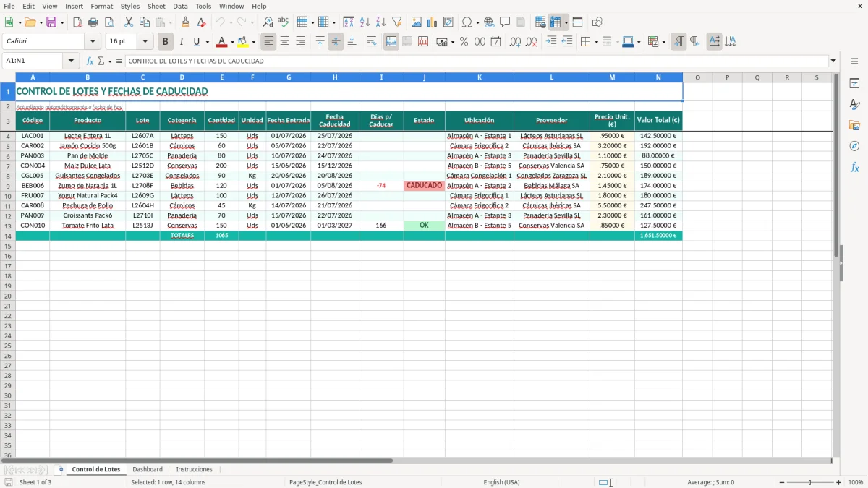Increase indent icon

(551, 42)
